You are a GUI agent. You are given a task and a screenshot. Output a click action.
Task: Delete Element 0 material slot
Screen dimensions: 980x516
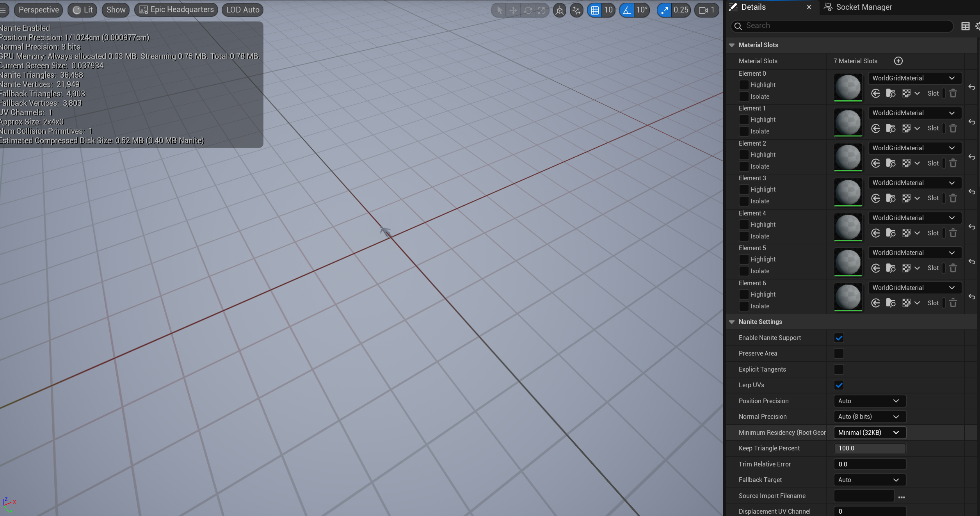[x=953, y=93]
